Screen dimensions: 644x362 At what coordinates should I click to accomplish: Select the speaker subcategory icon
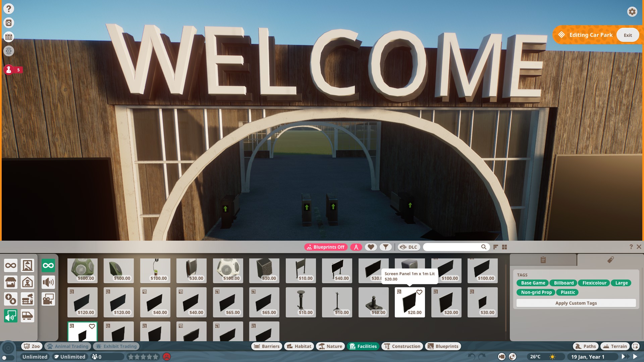[48, 282]
